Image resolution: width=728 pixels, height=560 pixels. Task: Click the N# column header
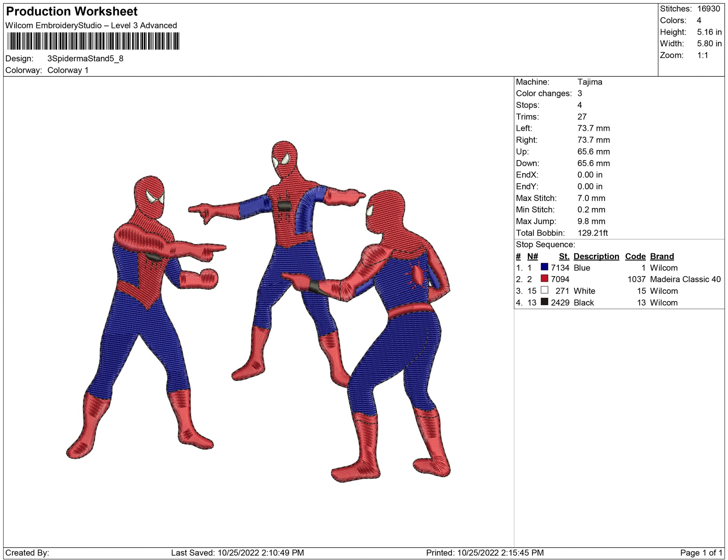coord(532,256)
